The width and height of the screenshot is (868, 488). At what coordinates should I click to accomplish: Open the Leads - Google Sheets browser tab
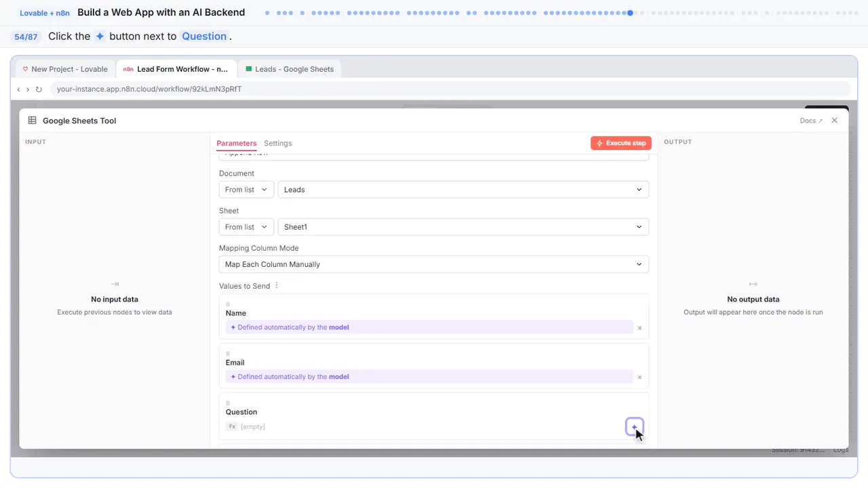(290, 69)
